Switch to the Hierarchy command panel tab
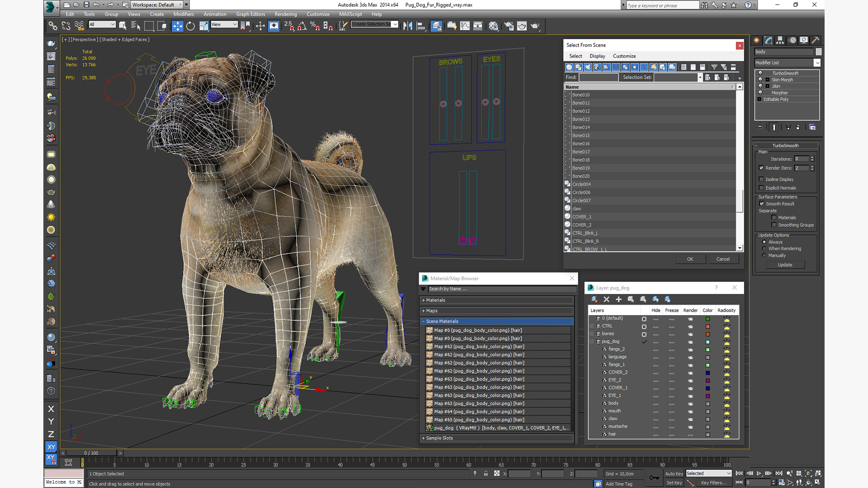The height and width of the screenshot is (488, 868). (780, 40)
